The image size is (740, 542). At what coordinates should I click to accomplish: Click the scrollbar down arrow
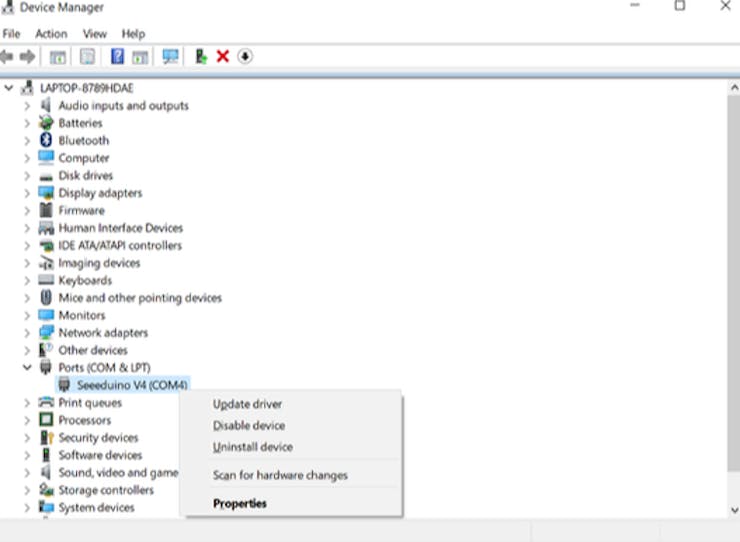734,509
